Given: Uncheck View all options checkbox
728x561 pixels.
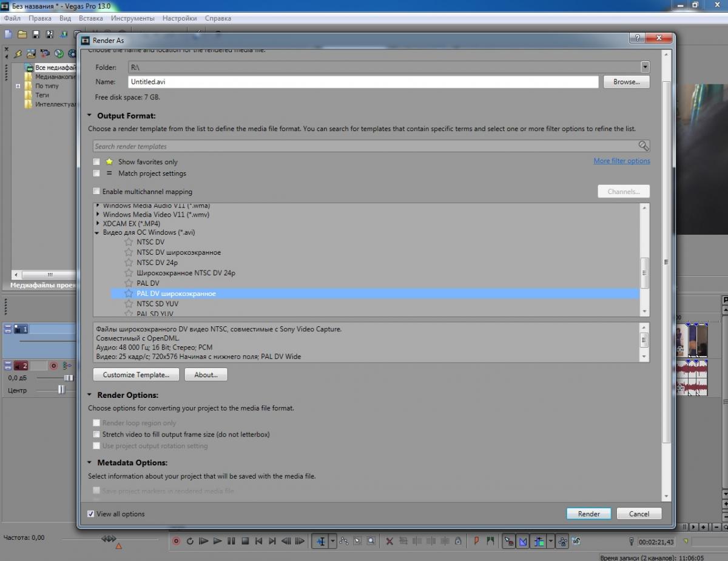Looking at the screenshot, I should coord(91,514).
